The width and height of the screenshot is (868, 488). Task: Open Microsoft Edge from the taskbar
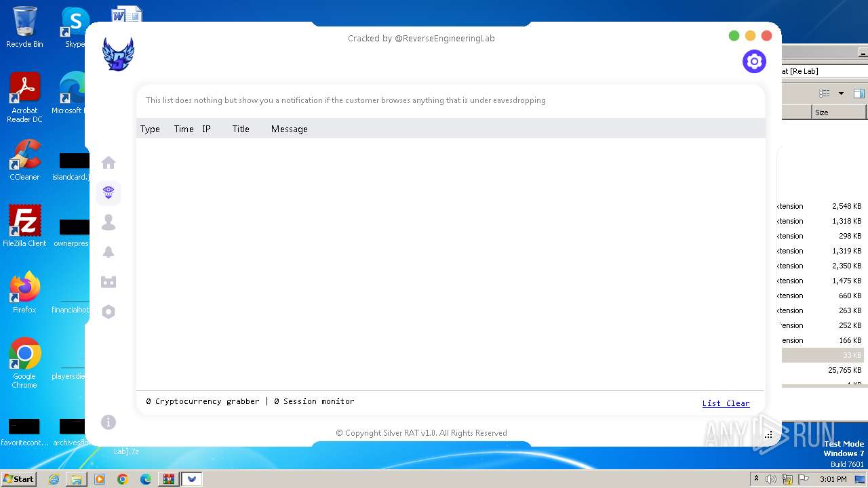click(146, 479)
